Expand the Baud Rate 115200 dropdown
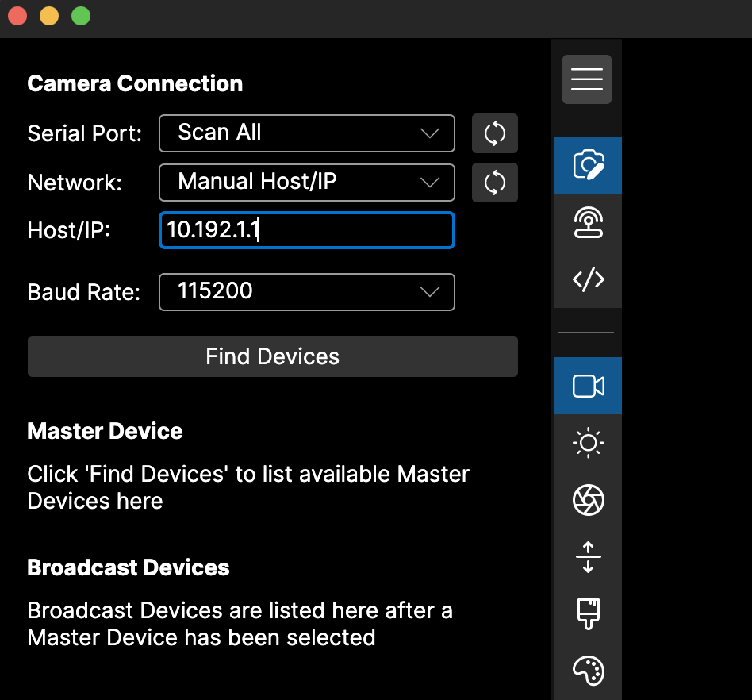The image size is (752, 700). [307, 292]
